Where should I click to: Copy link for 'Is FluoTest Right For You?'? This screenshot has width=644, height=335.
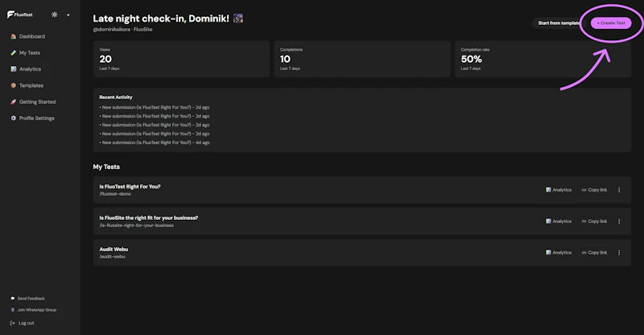pos(594,190)
